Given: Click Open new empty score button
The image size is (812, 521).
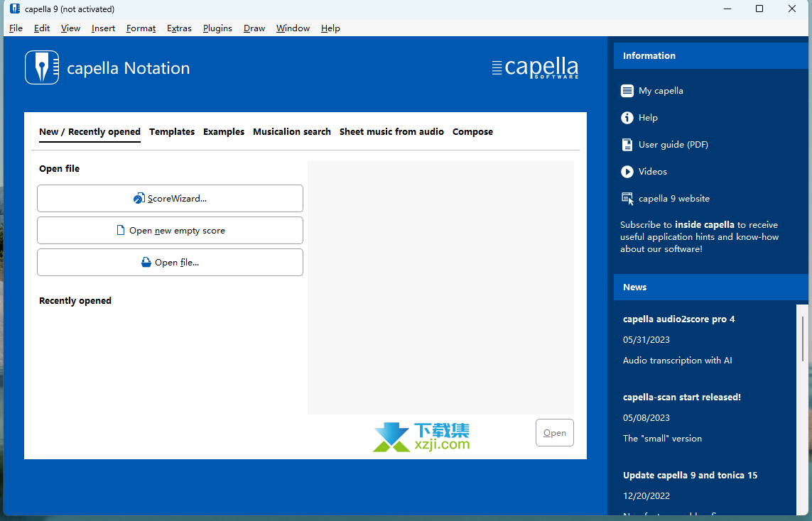Looking at the screenshot, I should [170, 230].
